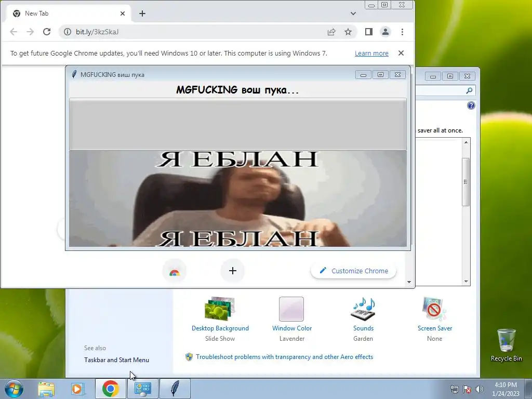Open Chrome profile avatar
Screen dimensions: 532x399
point(385,32)
